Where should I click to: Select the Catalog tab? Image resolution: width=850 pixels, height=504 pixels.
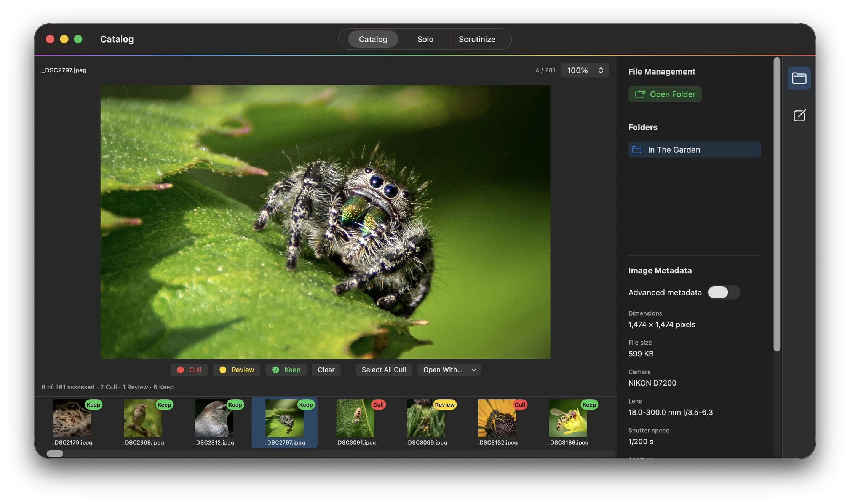tap(373, 39)
